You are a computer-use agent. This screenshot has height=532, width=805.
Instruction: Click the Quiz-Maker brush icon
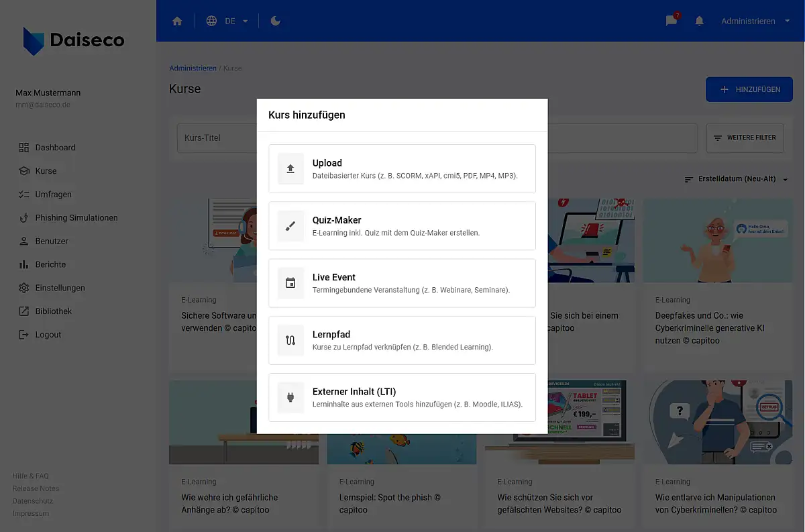pyautogui.click(x=290, y=226)
